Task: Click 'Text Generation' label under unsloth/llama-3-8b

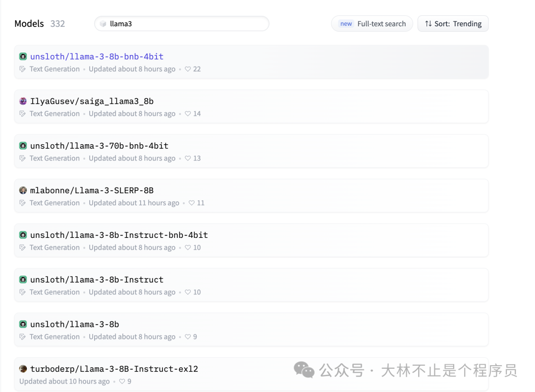Action: pyautogui.click(x=54, y=336)
